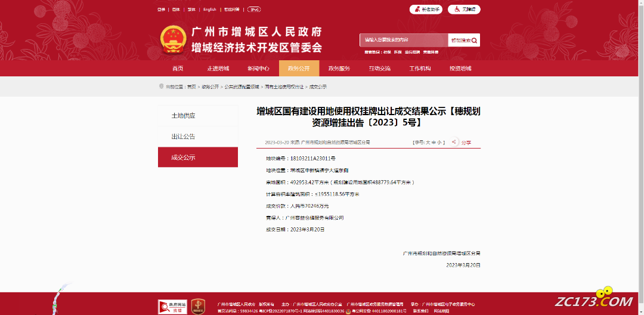644x315 pixels.
Task: Click the 成交日期：2023年3月20日 line
Action: point(295,230)
